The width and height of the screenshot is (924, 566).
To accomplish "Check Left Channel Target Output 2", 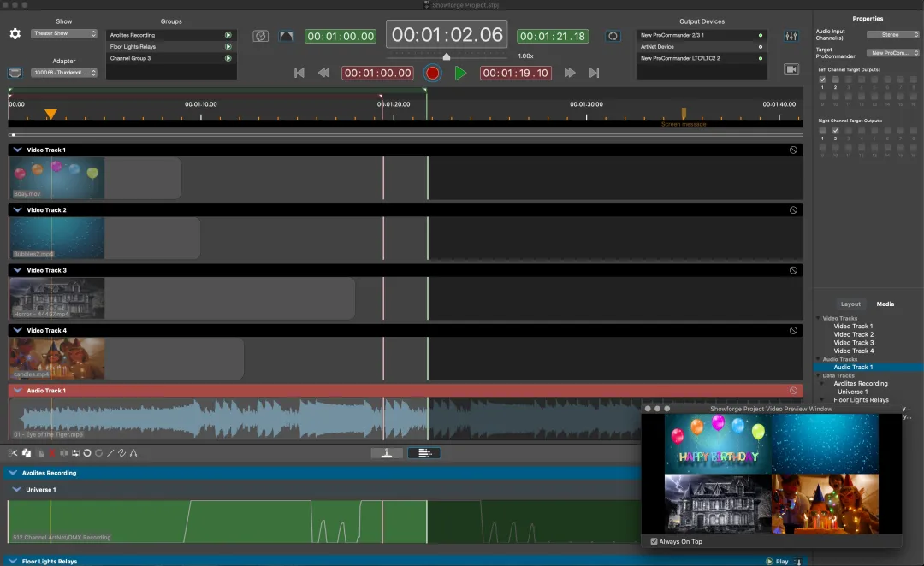I will [x=835, y=80].
